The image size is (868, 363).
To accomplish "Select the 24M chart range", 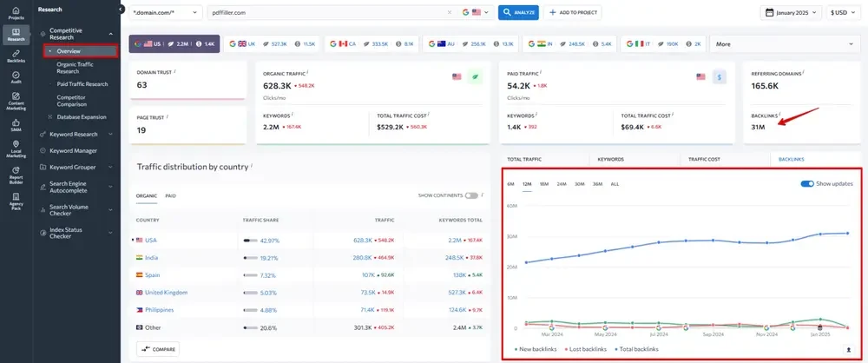I will 562,184.
